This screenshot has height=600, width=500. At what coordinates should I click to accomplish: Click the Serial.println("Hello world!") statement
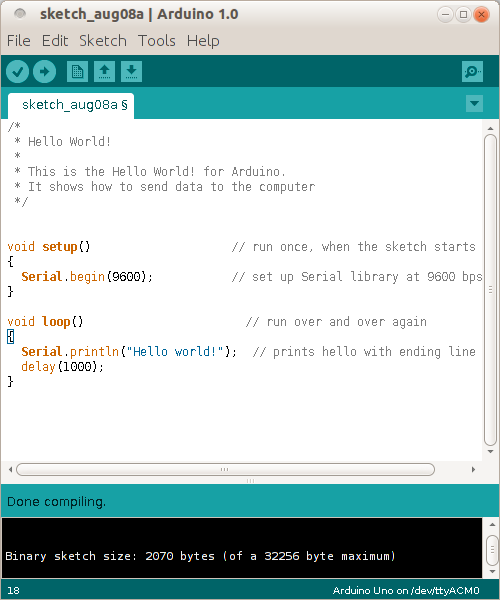click(x=129, y=352)
